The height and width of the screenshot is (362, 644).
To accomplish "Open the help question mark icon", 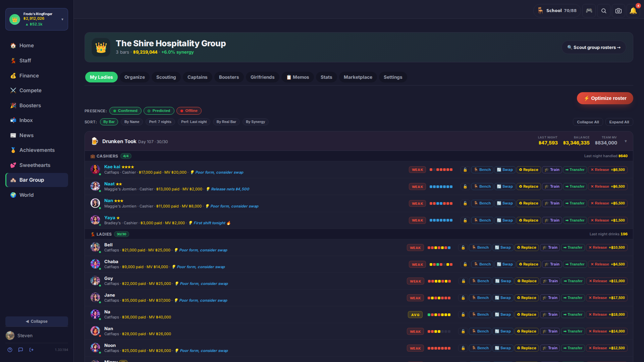I will point(10,350).
